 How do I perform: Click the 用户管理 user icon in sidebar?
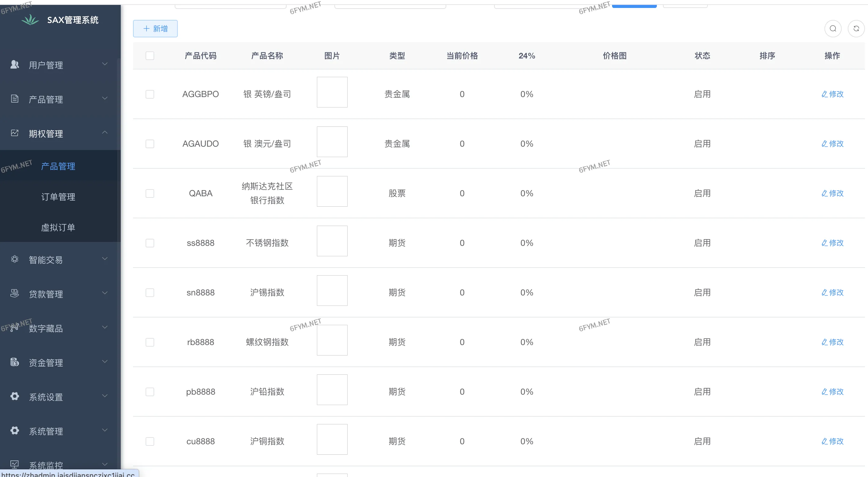(14, 64)
